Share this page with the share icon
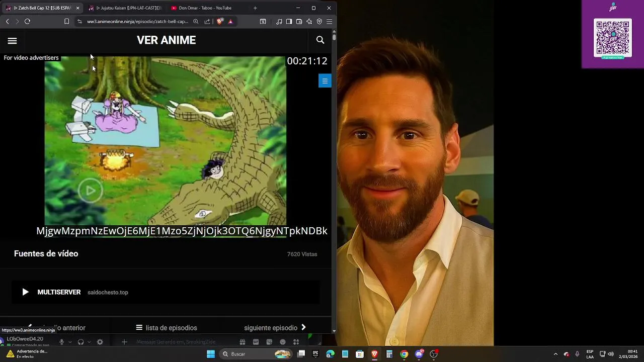The height and width of the screenshot is (362, 644). 207,22
